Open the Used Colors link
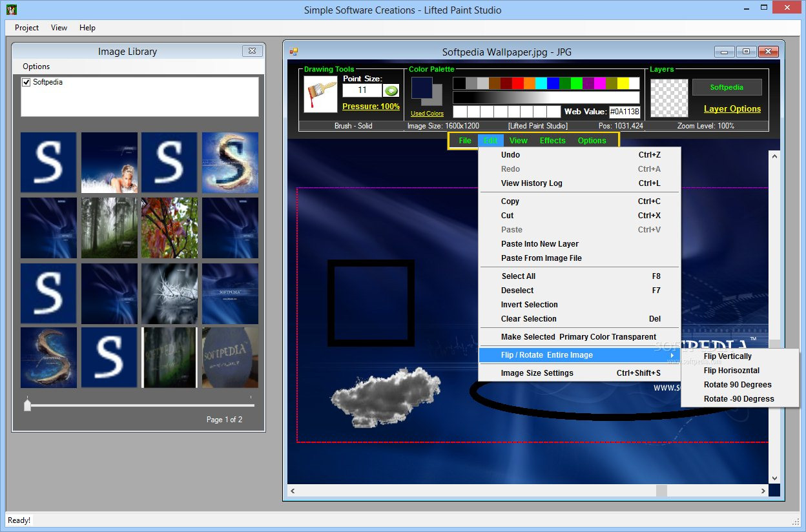Screen dimensions: 806x532 (427, 114)
